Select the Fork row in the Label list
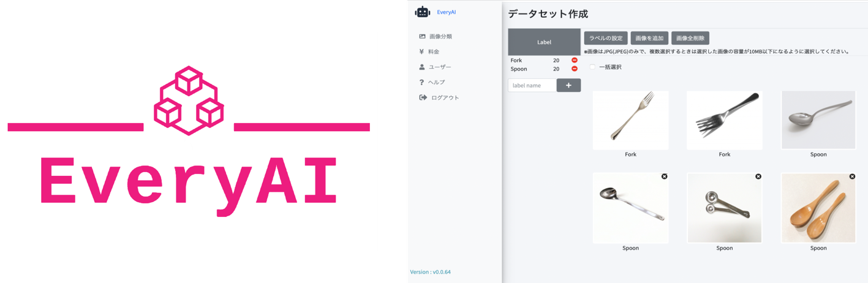The height and width of the screenshot is (283, 868). 544,60
